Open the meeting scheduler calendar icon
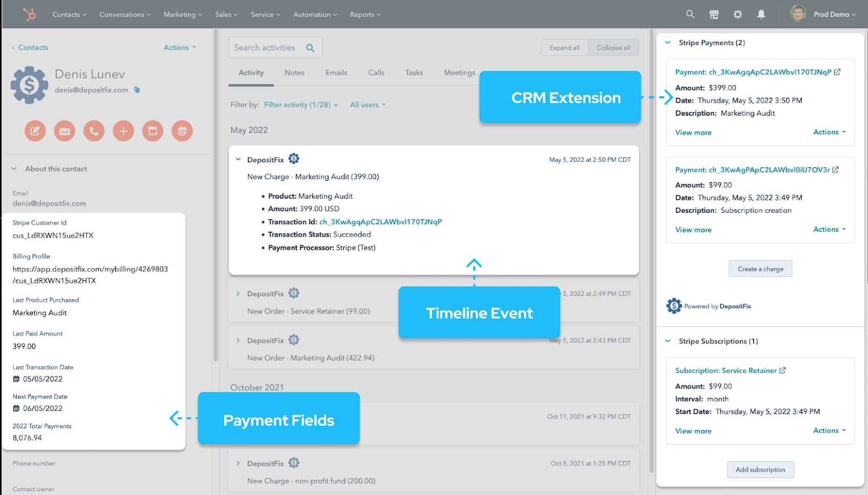868x495 pixels. coord(182,131)
